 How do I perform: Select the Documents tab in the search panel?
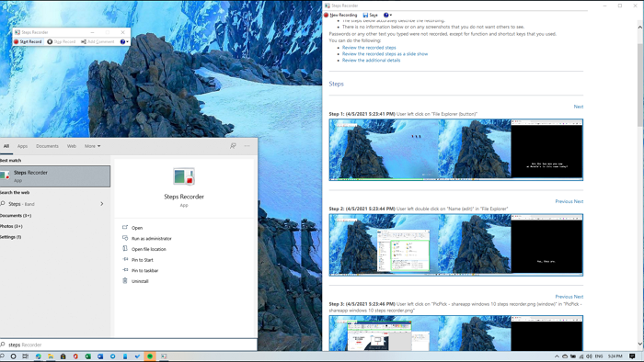click(47, 146)
